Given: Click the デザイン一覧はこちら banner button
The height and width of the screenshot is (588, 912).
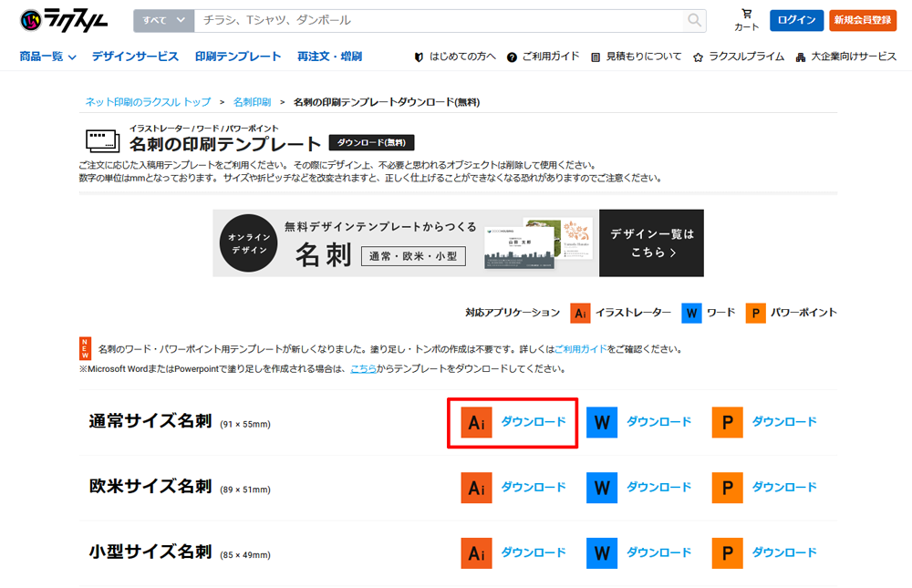Looking at the screenshot, I should 650,243.
